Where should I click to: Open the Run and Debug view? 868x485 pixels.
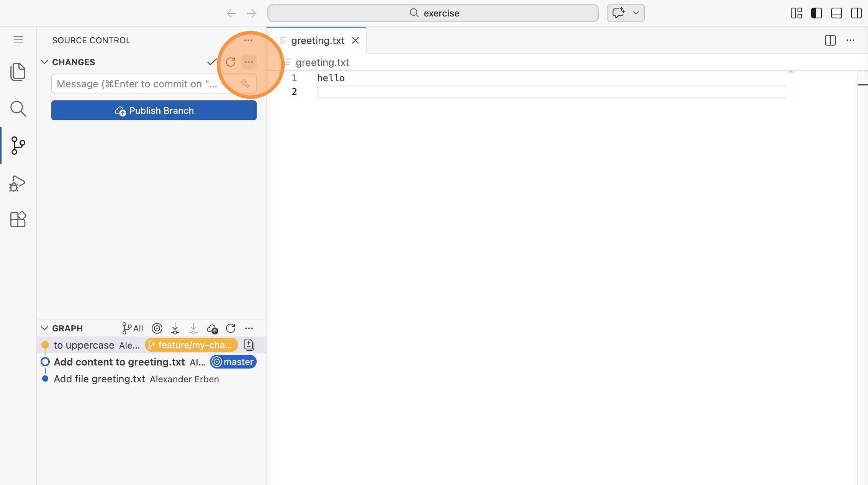point(18,184)
